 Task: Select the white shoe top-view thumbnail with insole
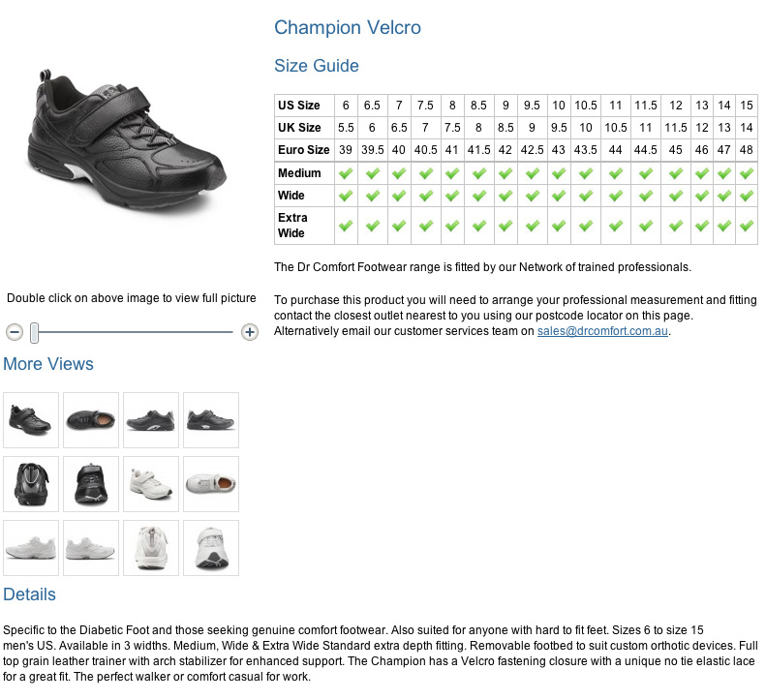(211, 484)
